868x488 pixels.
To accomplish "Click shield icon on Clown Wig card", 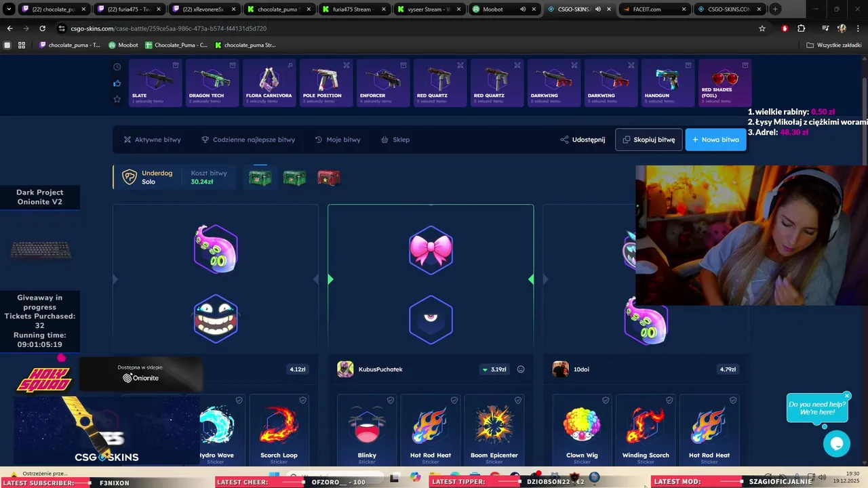I will coord(606,401).
